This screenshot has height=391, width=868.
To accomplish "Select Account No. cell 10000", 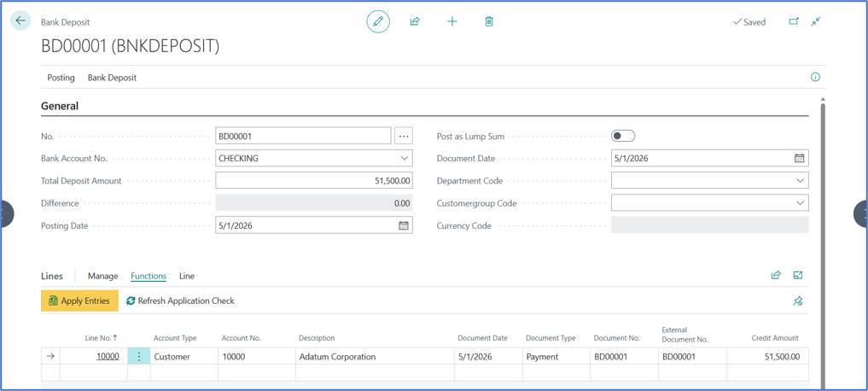I will (x=257, y=357).
